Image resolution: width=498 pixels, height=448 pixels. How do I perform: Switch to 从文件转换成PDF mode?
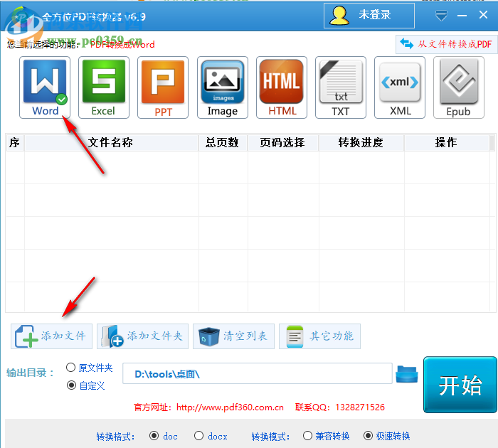[446, 44]
